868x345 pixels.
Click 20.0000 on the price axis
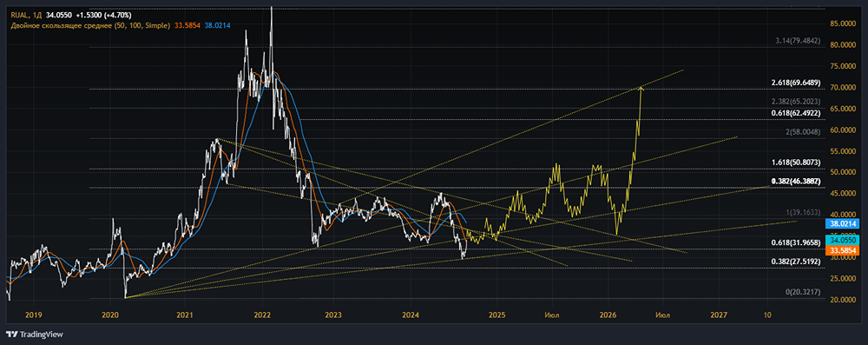pyautogui.click(x=844, y=300)
